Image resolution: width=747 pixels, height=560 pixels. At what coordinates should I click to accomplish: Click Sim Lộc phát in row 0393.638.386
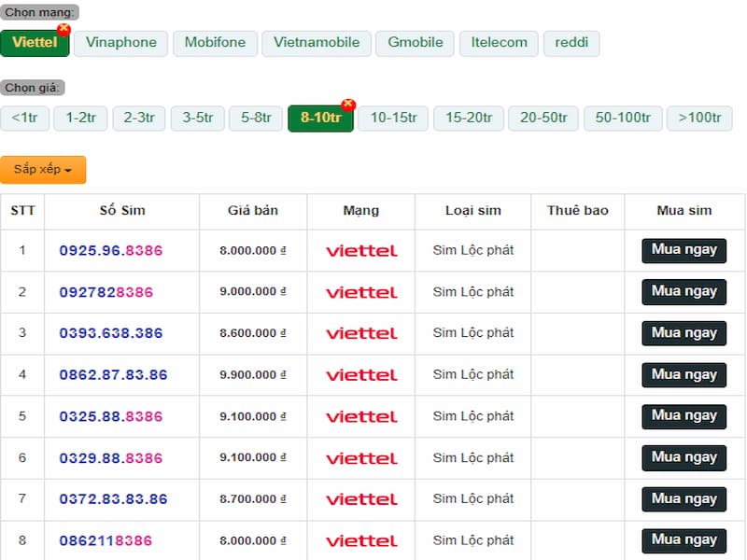(473, 333)
